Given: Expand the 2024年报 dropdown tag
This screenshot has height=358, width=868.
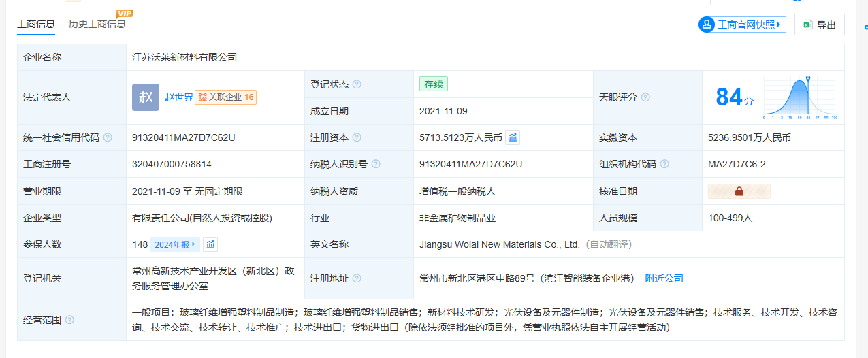Looking at the screenshot, I should pyautogui.click(x=175, y=244).
